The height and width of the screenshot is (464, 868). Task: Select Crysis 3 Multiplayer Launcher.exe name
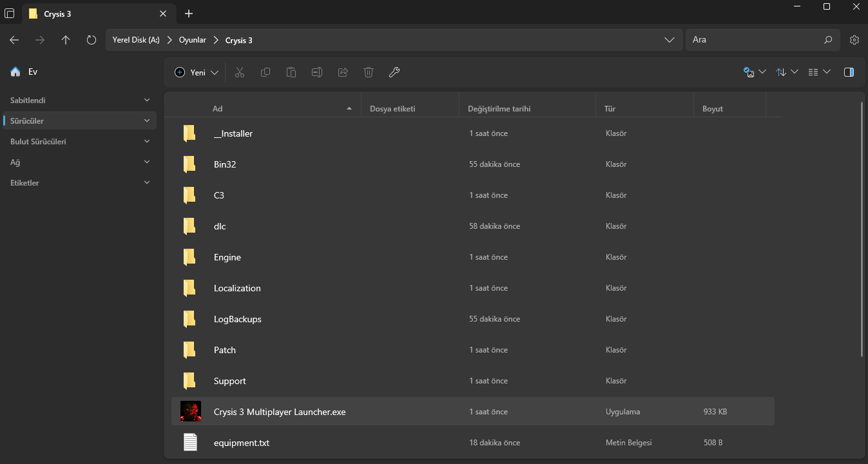tap(280, 412)
